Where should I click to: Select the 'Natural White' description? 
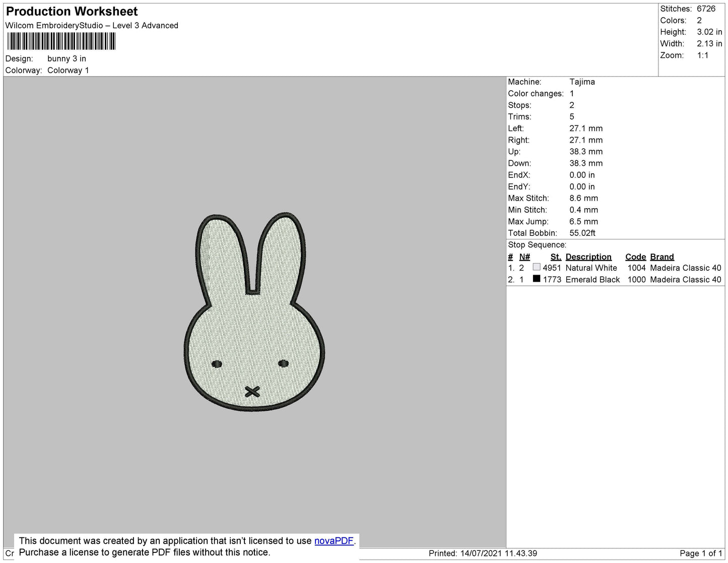click(x=591, y=268)
